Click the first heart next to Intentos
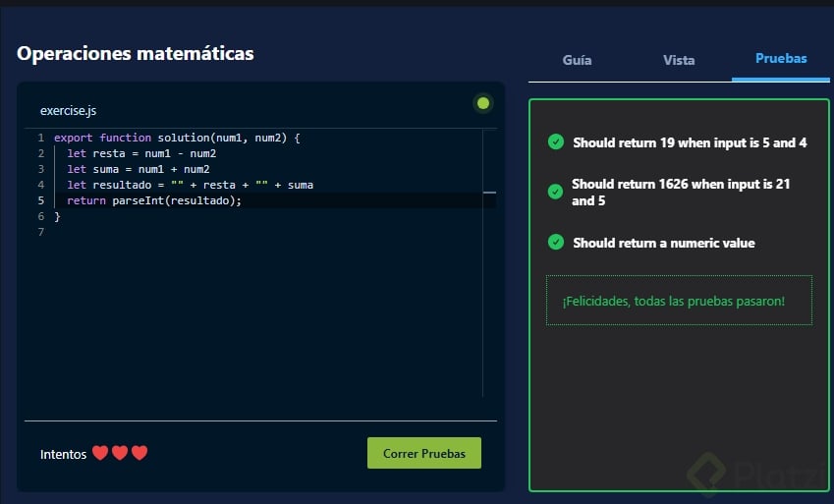This screenshot has height=504, width=834. tap(100, 453)
